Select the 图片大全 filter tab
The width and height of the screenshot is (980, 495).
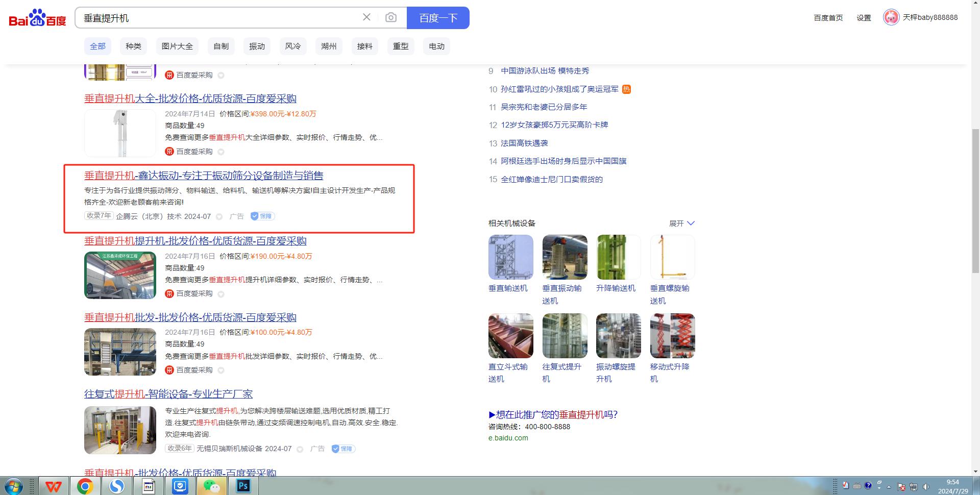click(177, 46)
